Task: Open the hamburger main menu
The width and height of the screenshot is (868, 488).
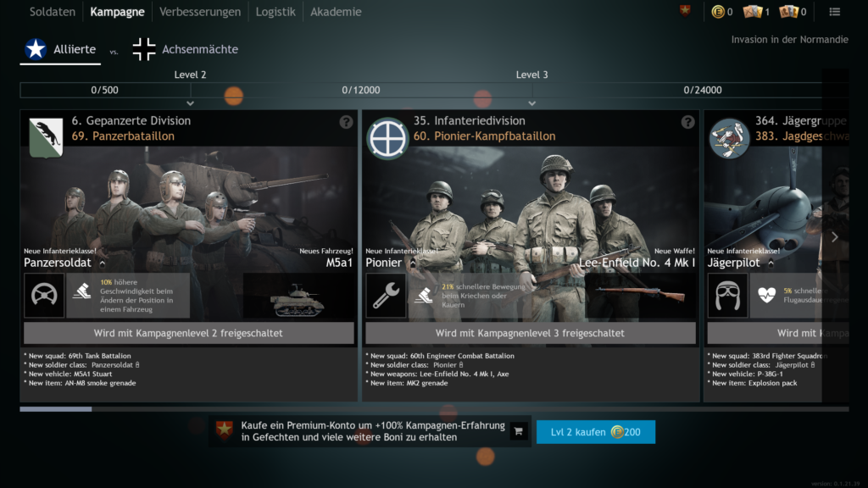Action: [835, 12]
